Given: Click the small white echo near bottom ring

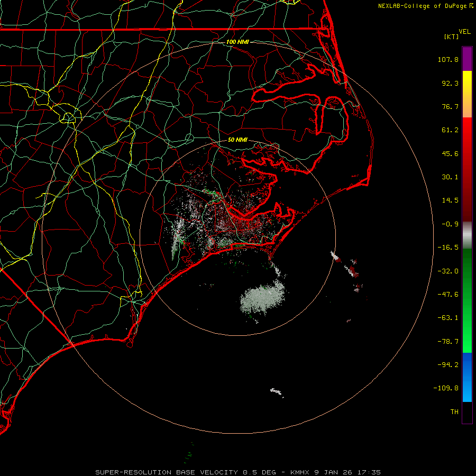Looking at the screenshot, I should pyautogui.click(x=277, y=392).
